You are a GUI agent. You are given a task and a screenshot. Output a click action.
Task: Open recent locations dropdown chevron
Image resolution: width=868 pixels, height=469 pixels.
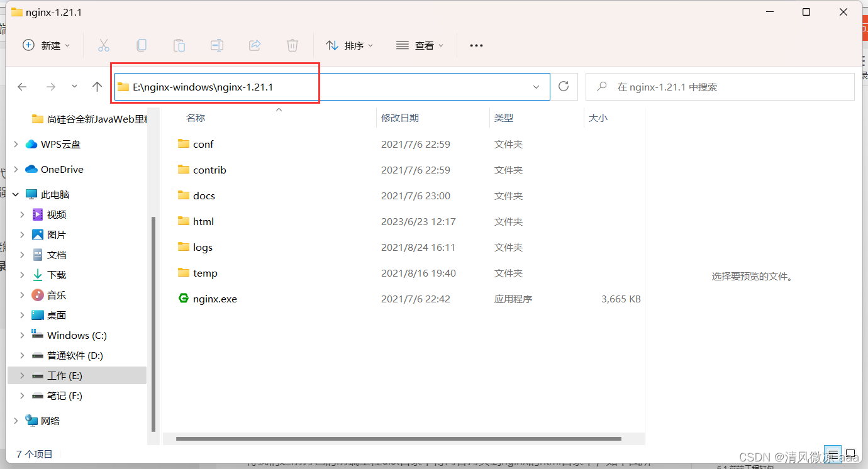click(74, 87)
